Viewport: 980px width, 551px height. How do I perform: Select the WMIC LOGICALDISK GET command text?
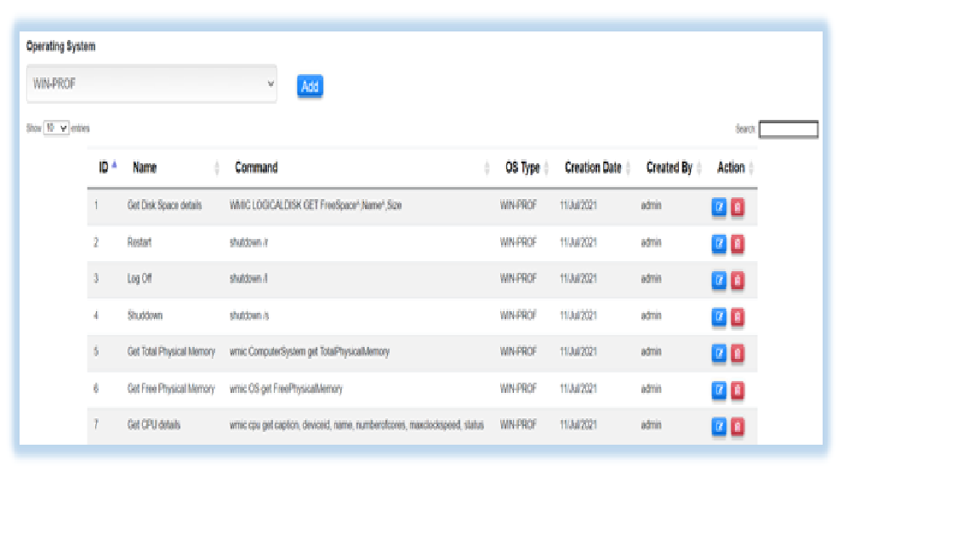(x=316, y=205)
